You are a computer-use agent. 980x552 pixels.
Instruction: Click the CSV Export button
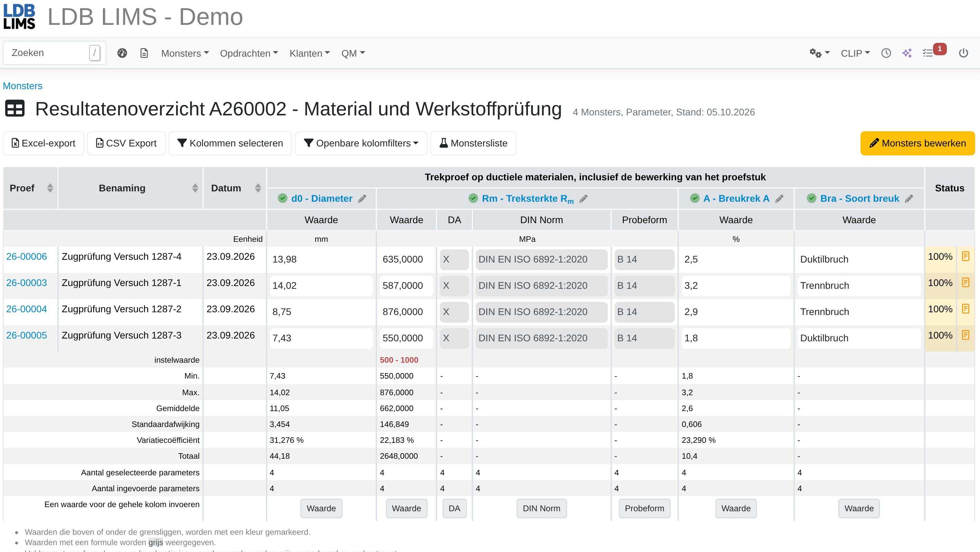pos(126,143)
